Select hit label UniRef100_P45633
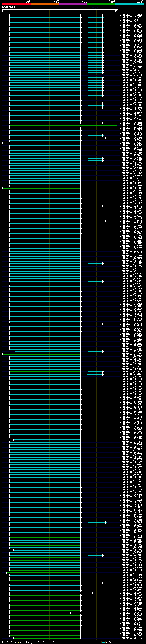The width and height of the screenshot is (146, 644). [131, 135]
